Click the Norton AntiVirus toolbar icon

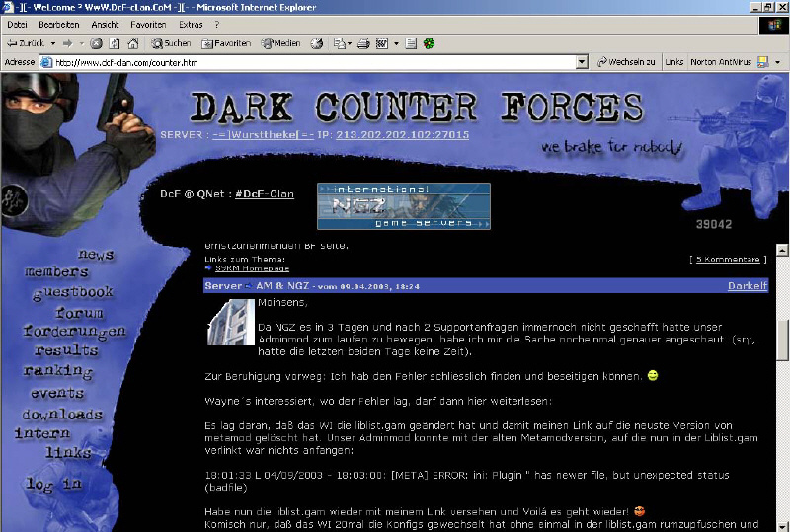pos(762,62)
